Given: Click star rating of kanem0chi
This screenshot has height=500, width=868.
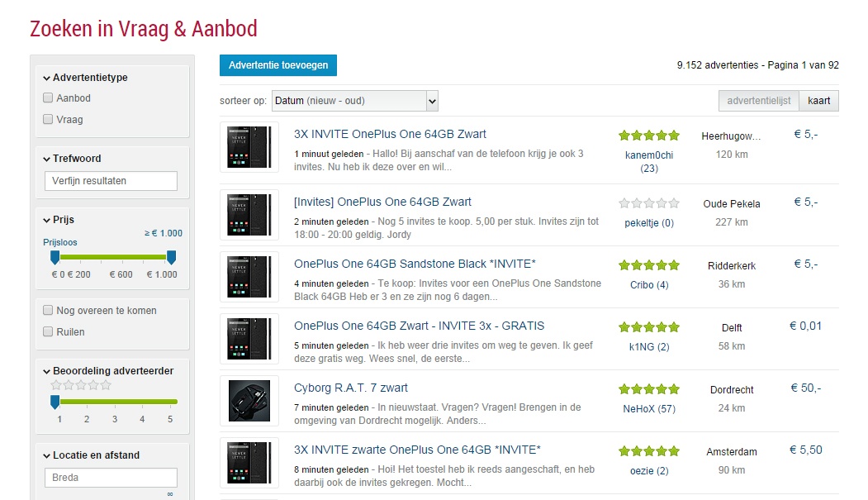Looking at the screenshot, I should 649,135.
